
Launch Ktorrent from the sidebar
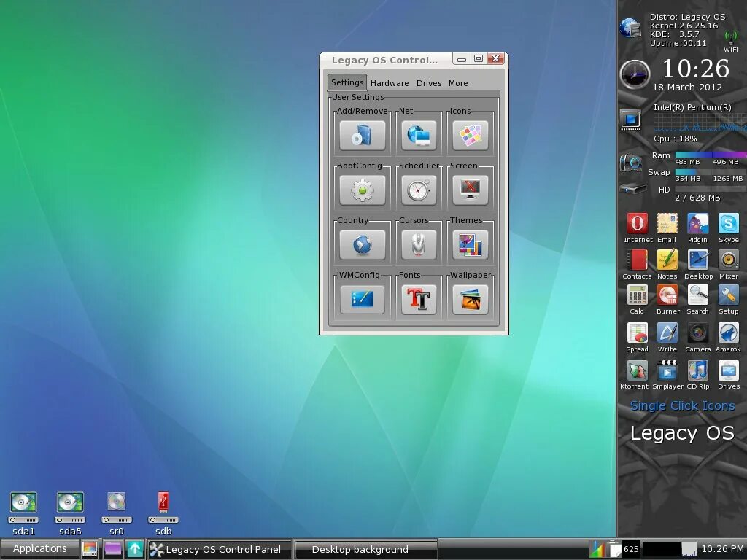pos(637,370)
